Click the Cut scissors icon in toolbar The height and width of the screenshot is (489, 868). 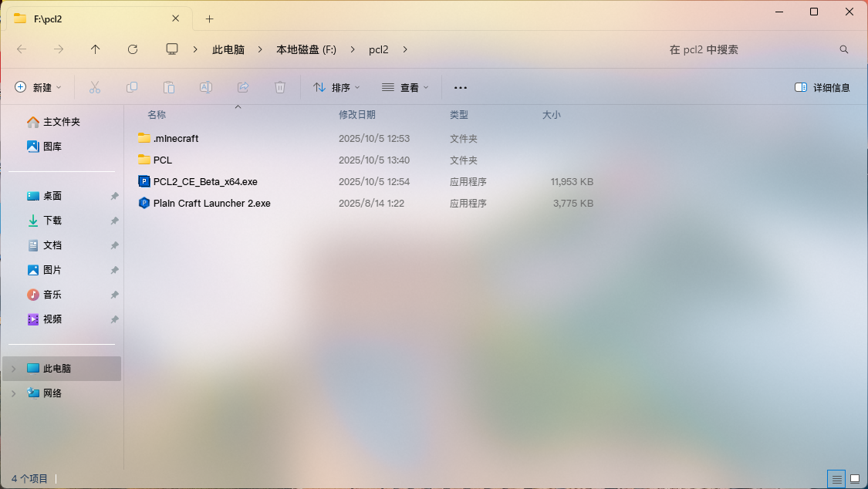coord(95,87)
